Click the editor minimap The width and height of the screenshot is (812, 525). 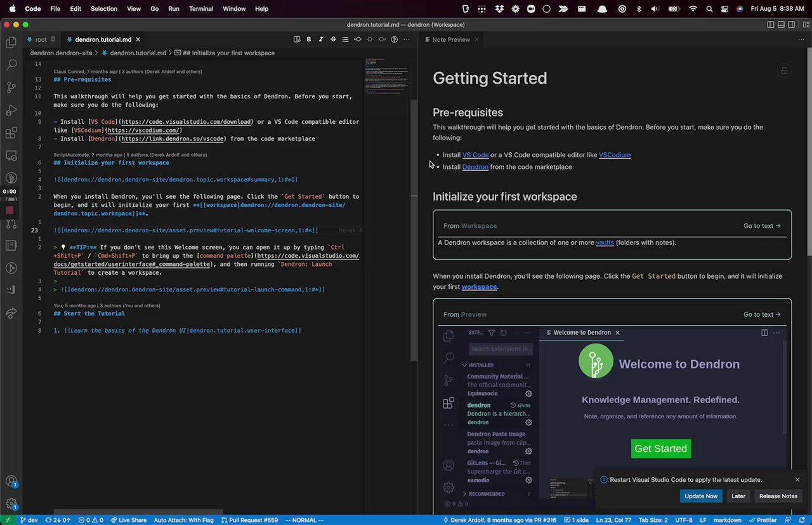387,77
